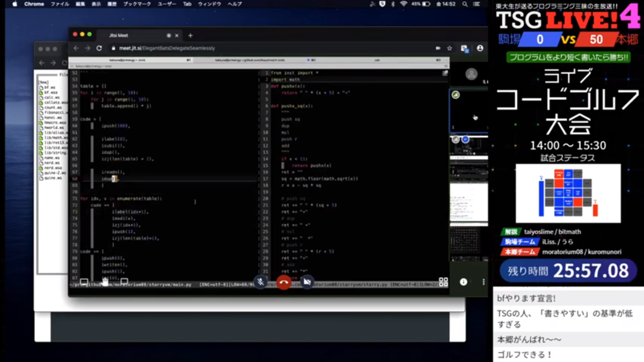The image size is (644, 362).
Task: Open a new tab in Chrome
Action: click(190, 35)
